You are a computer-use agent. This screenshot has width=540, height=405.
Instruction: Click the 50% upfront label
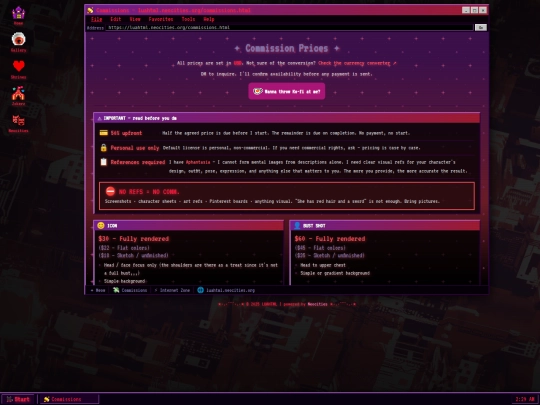(126, 133)
